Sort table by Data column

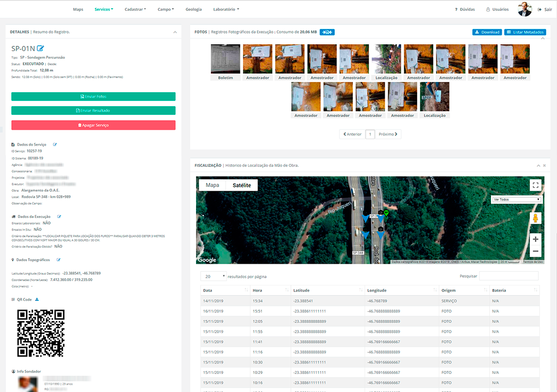[x=225, y=290]
